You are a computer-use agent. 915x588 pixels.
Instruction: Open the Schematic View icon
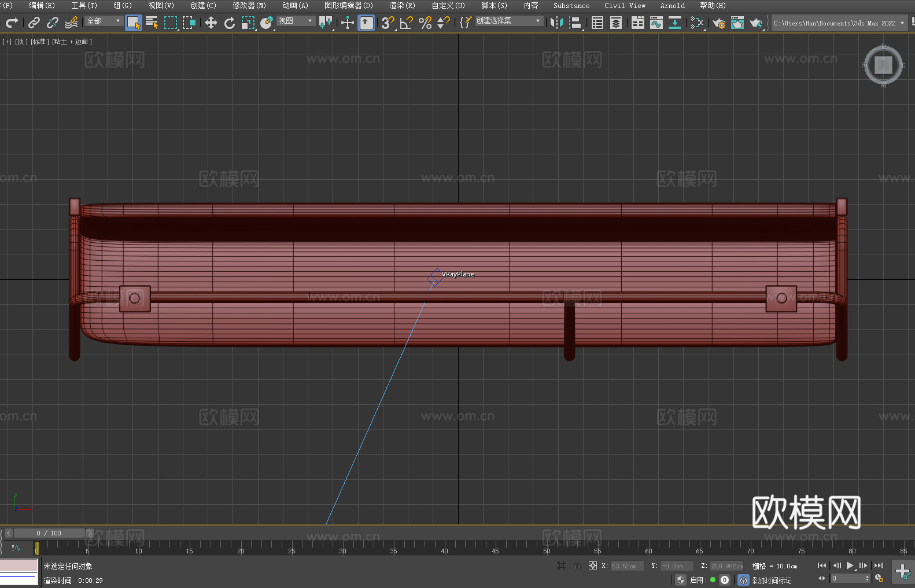pos(697,23)
